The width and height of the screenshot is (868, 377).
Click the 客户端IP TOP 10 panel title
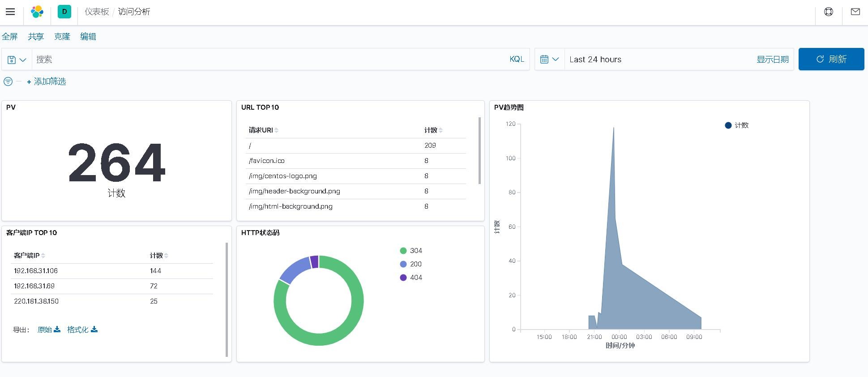(32, 233)
